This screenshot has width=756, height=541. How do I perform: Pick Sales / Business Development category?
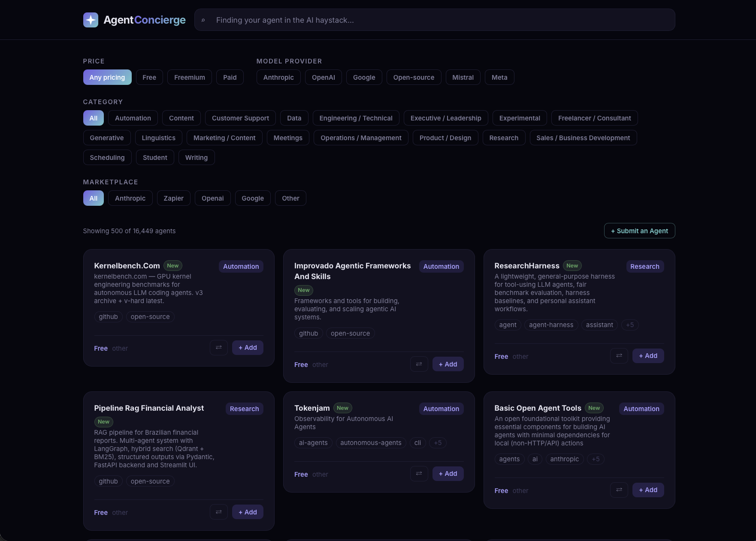coord(583,138)
